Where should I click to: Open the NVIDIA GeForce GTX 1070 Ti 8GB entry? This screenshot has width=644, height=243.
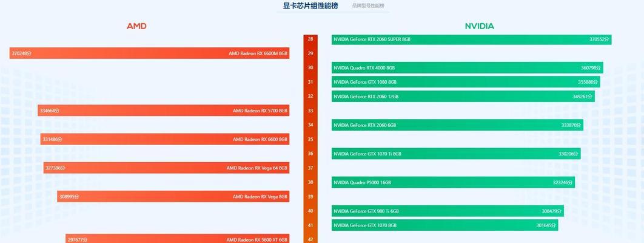coord(456,154)
